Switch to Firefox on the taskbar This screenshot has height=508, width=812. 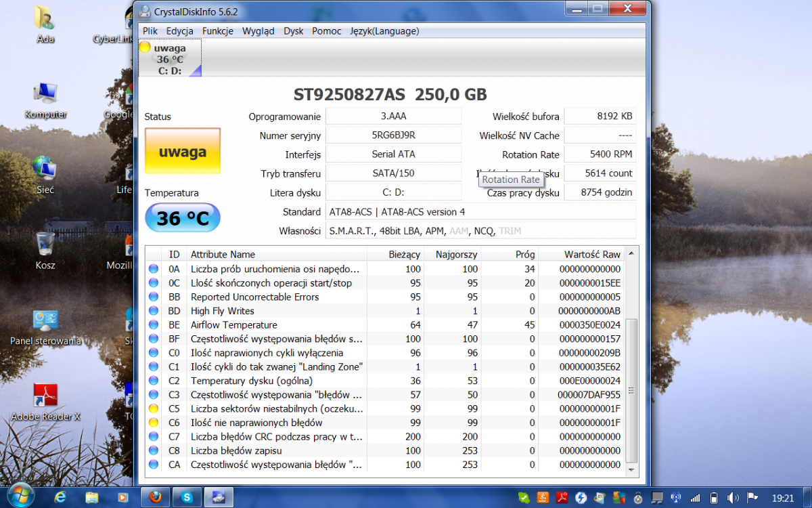155,497
